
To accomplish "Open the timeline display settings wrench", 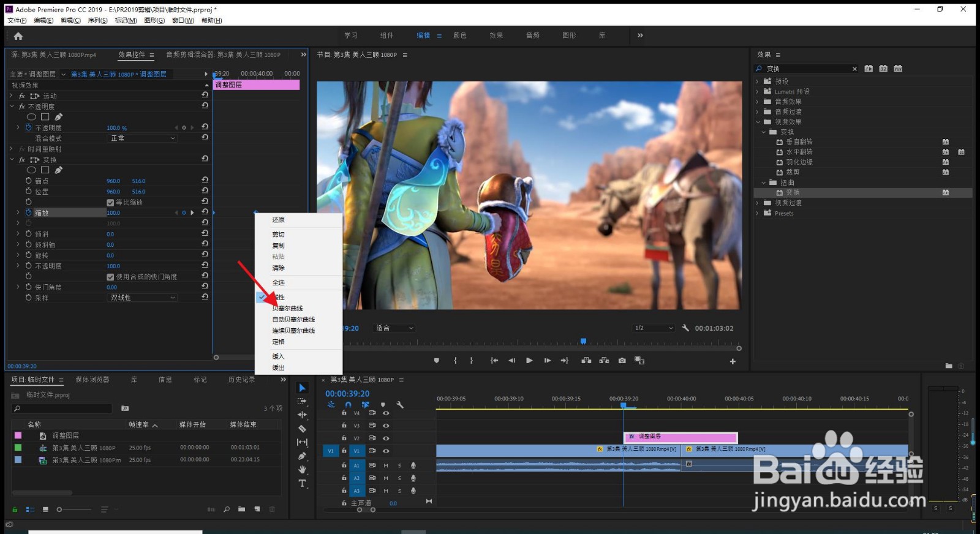I will pyautogui.click(x=400, y=405).
